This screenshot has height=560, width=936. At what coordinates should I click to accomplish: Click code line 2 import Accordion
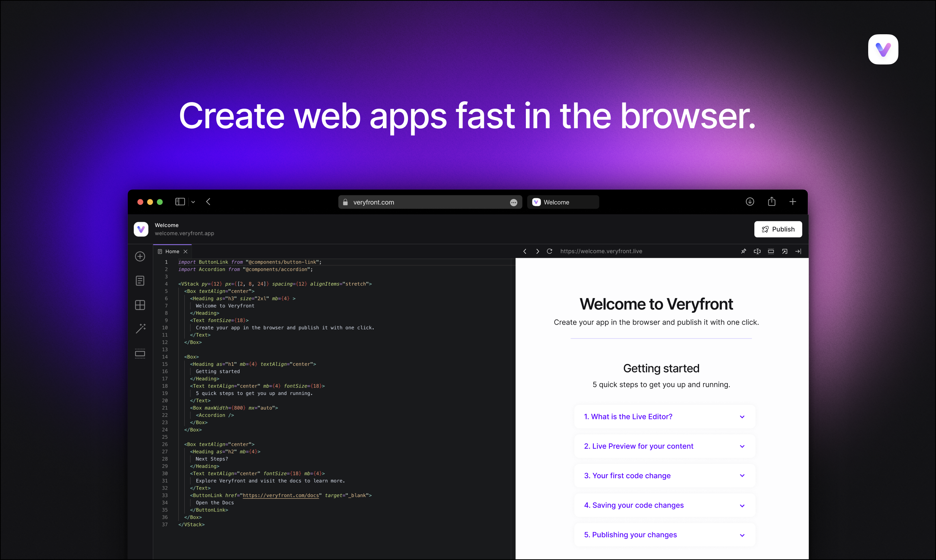245,269
